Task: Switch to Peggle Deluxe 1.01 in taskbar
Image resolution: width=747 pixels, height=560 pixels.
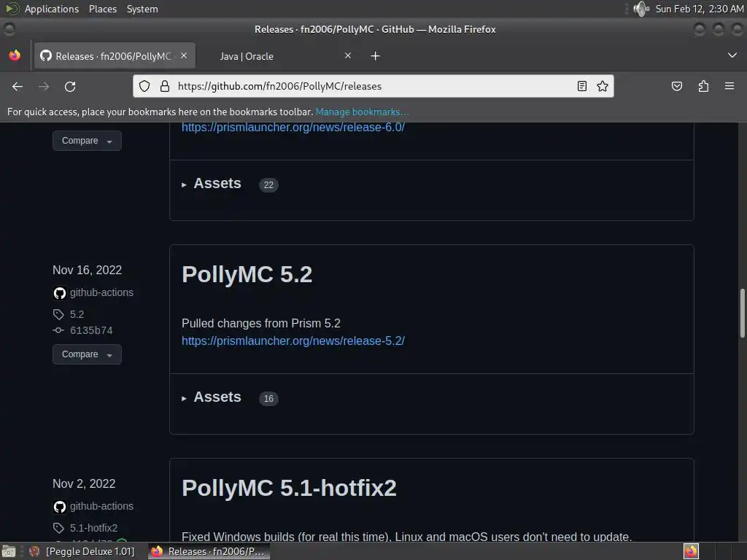Action: [82, 551]
